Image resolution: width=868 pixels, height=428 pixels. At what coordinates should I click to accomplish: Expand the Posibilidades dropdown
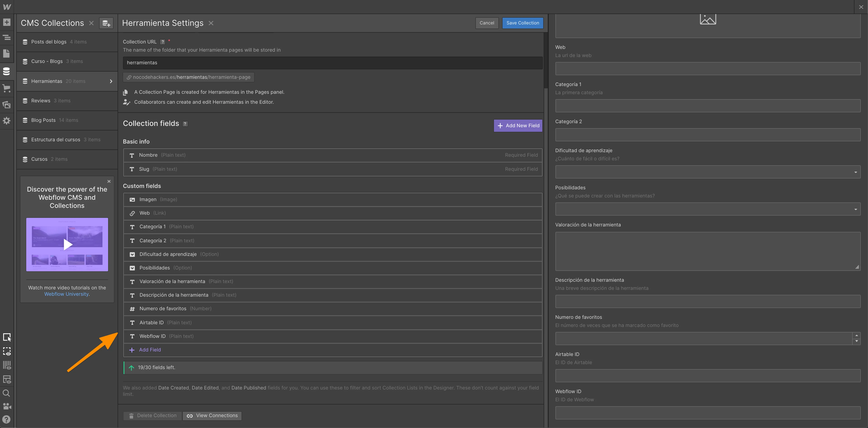(708, 209)
